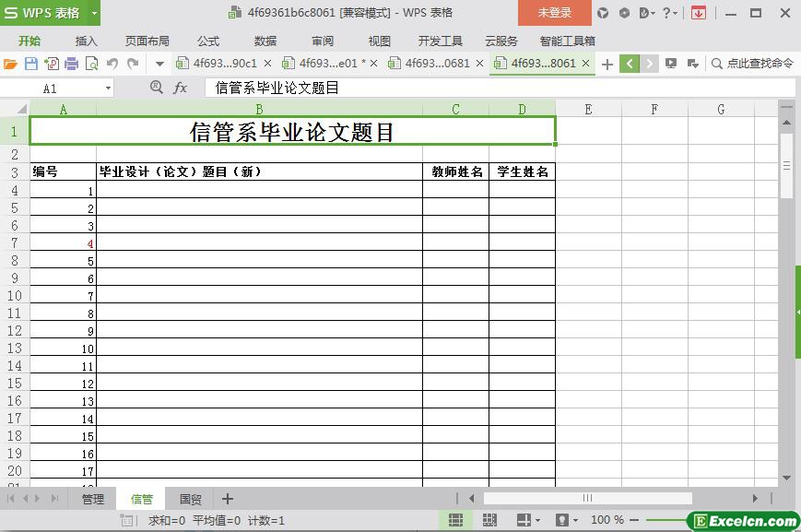Viewport: 801px width, 532px height.
Task: Add a new sheet with plus button
Action: coord(228,499)
